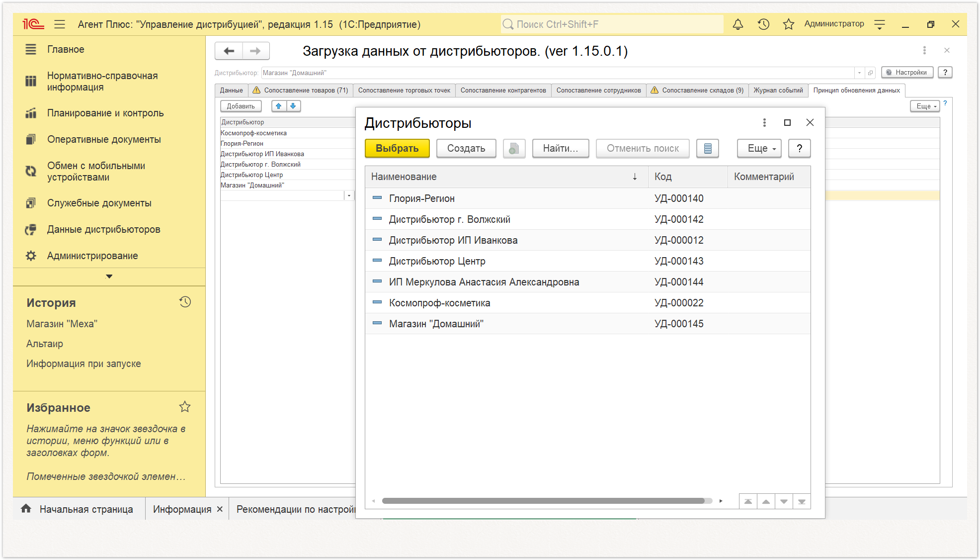This screenshot has height=560, width=980.
Task: Move row down with blue down arrow
Action: point(293,106)
